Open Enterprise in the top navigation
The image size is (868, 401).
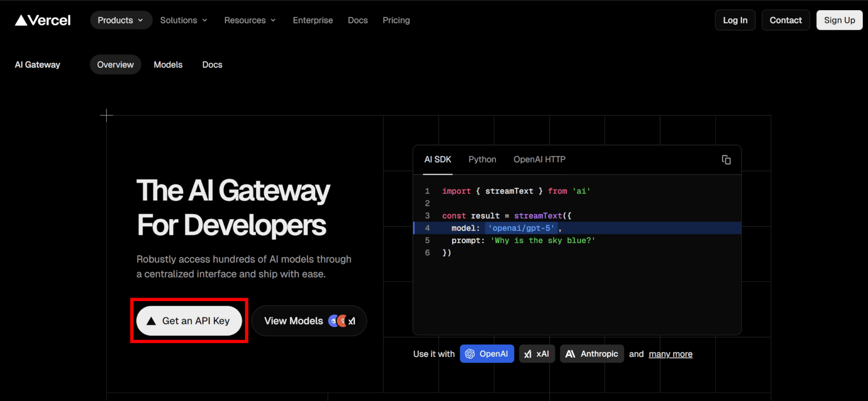312,20
